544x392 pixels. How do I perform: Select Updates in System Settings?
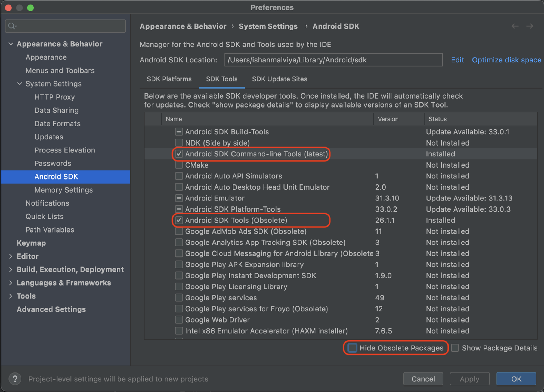coord(49,137)
